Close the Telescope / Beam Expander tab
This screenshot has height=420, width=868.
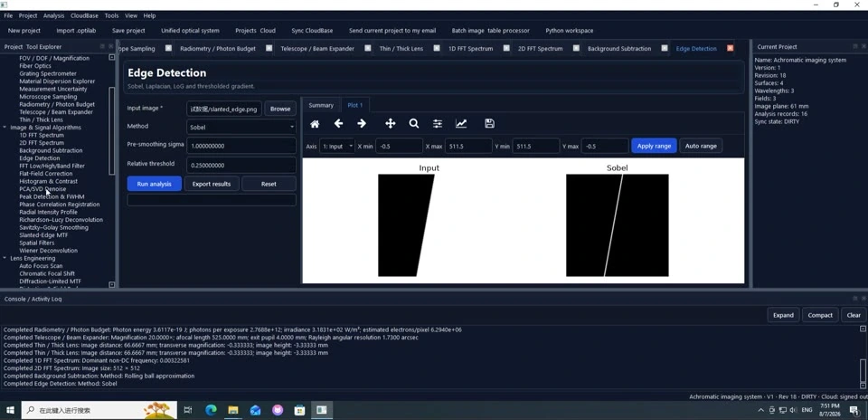(368, 48)
